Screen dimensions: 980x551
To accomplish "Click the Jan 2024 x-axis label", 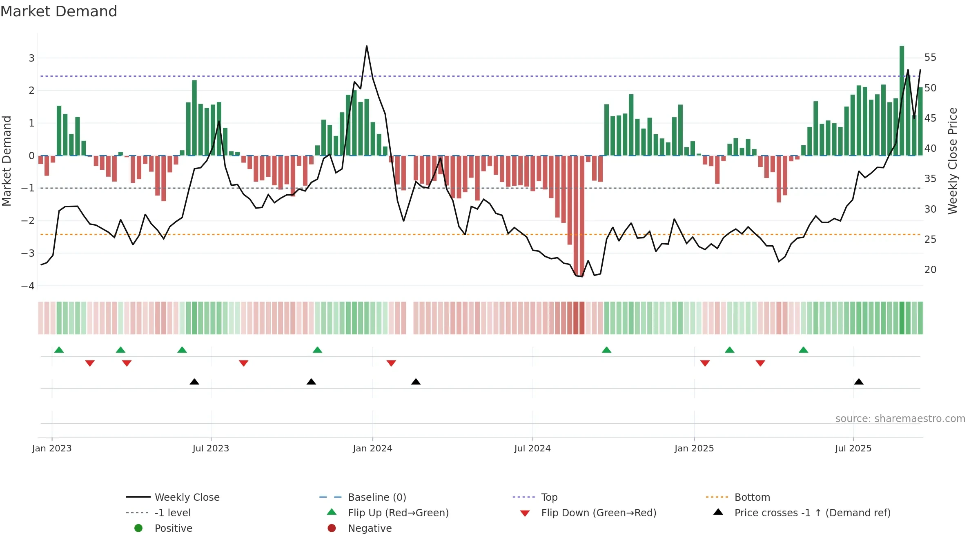I will click(x=372, y=448).
